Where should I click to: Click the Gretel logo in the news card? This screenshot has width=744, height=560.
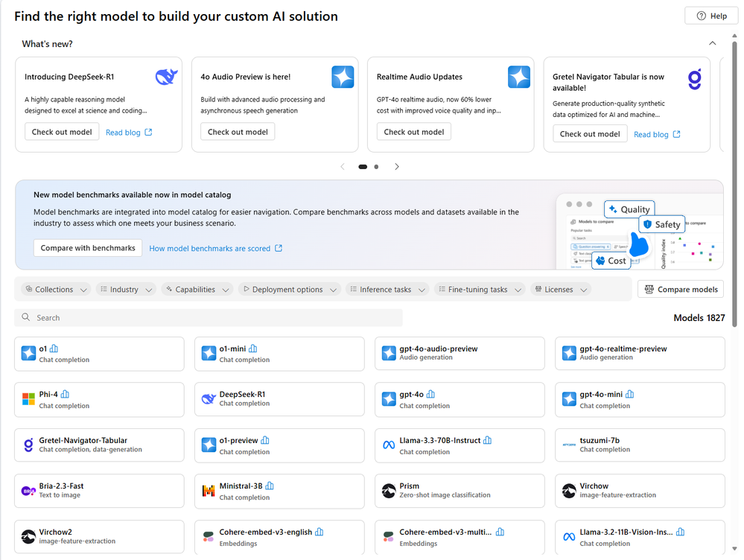[695, 79]
